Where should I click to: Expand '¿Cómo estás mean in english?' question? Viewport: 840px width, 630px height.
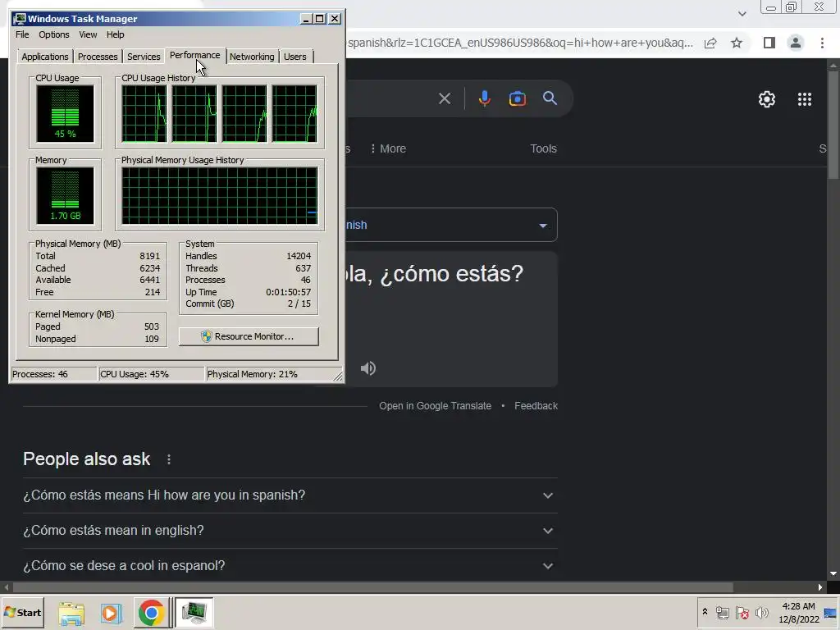click(x=290, y=531)
